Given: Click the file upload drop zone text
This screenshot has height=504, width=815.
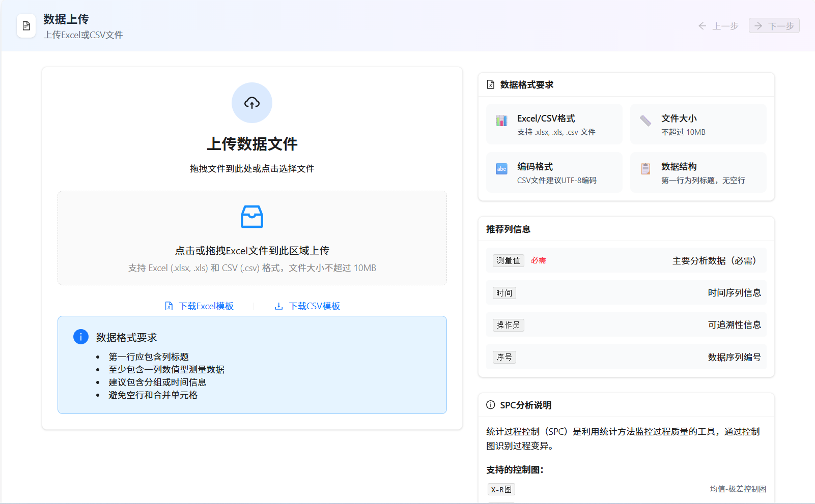Looking at the screenshot, I should 252,251.
